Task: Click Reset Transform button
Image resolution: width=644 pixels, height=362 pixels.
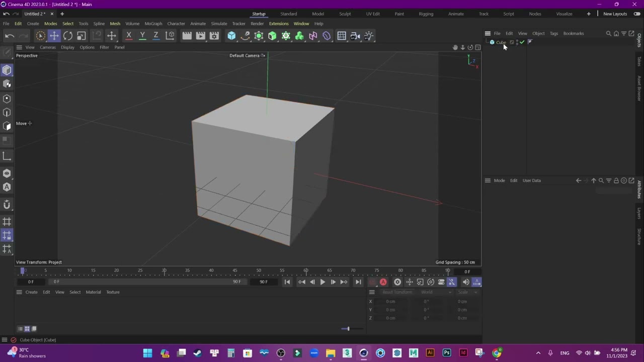Action: tap(397, 292)
